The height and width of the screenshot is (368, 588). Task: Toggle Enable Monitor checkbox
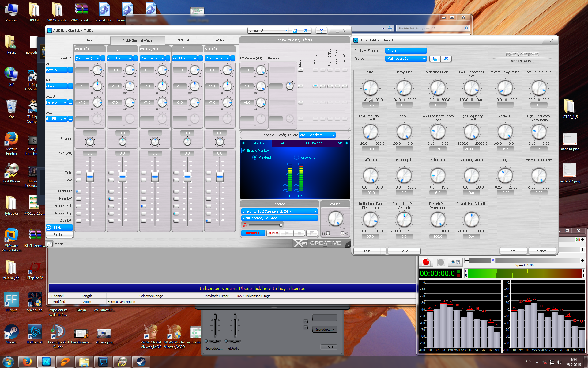pos(244,151)
